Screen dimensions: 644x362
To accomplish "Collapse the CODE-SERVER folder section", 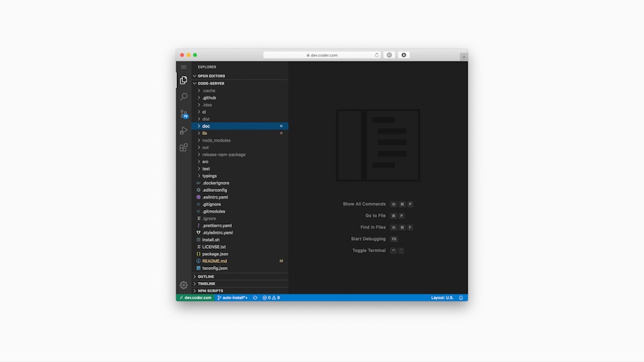I will coord(240,83).
